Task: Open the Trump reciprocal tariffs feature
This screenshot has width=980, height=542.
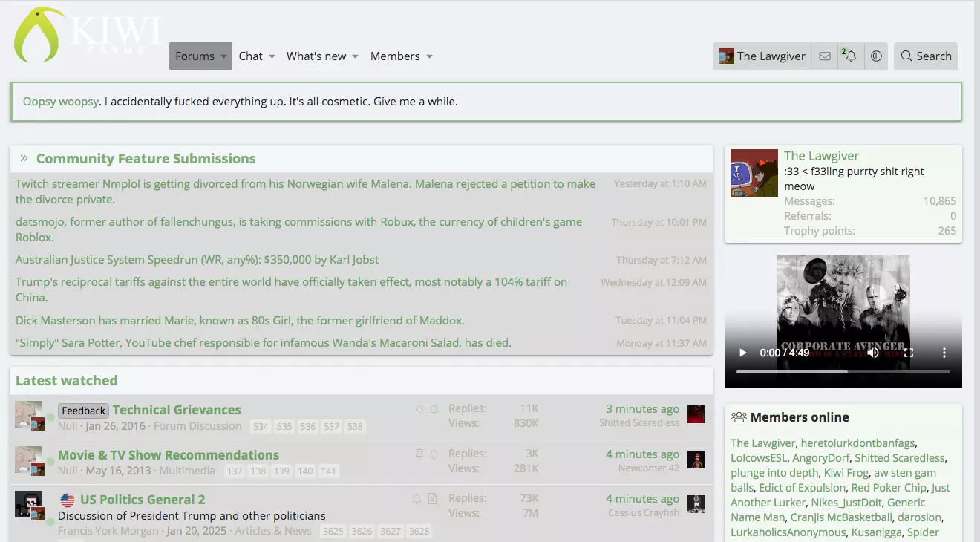Action: tap(291, 290)
